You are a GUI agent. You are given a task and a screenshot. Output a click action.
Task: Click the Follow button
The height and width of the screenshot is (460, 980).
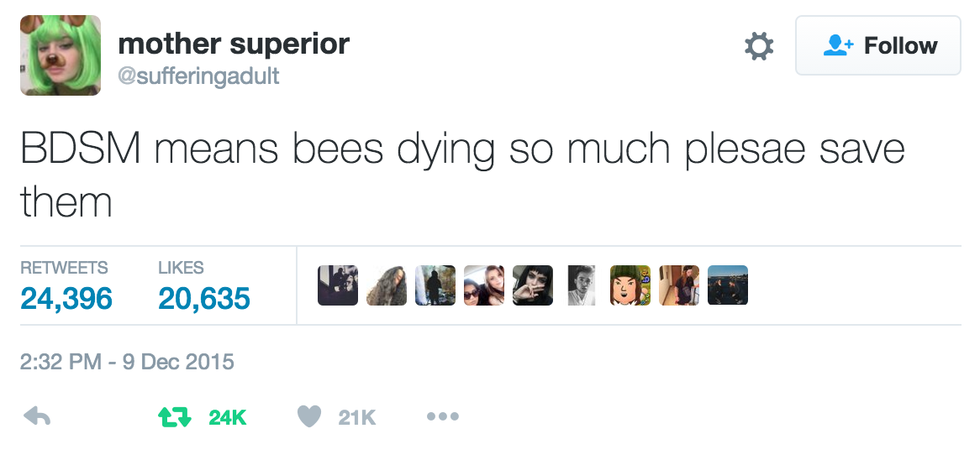[x=878, y=46]
